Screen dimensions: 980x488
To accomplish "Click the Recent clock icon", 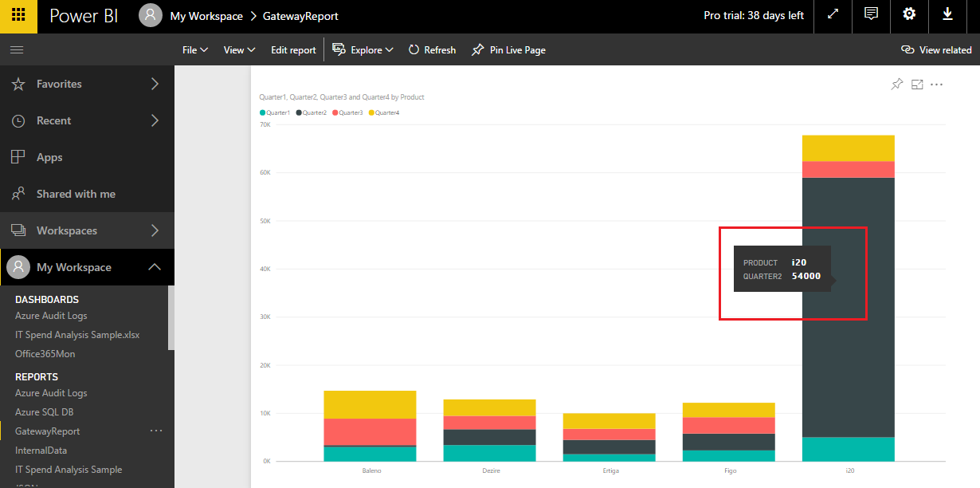I will pyautogui.click(x=18, y=120).
